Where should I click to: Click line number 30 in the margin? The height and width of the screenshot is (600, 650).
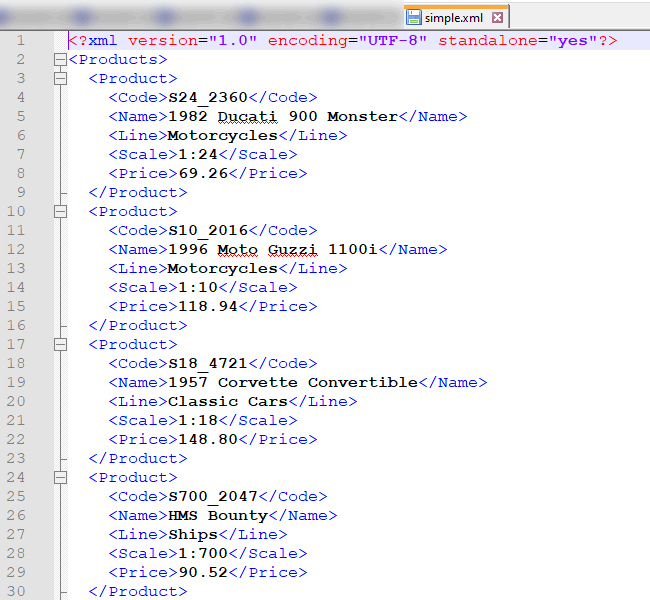(17, 592)
